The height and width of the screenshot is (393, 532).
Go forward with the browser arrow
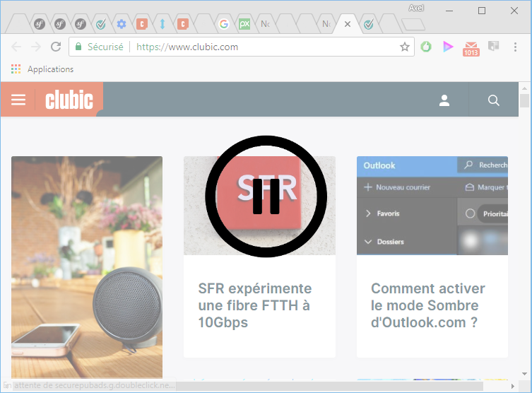tap(35, 47)
